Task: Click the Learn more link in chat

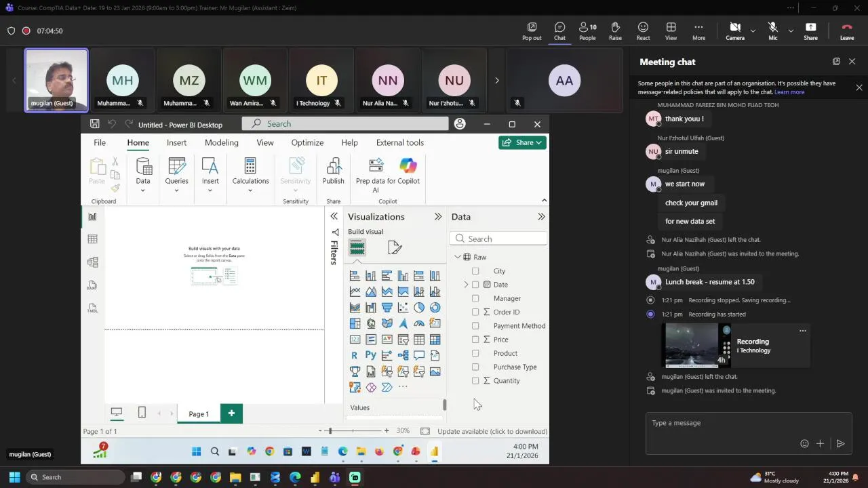Action: [789, 92]
